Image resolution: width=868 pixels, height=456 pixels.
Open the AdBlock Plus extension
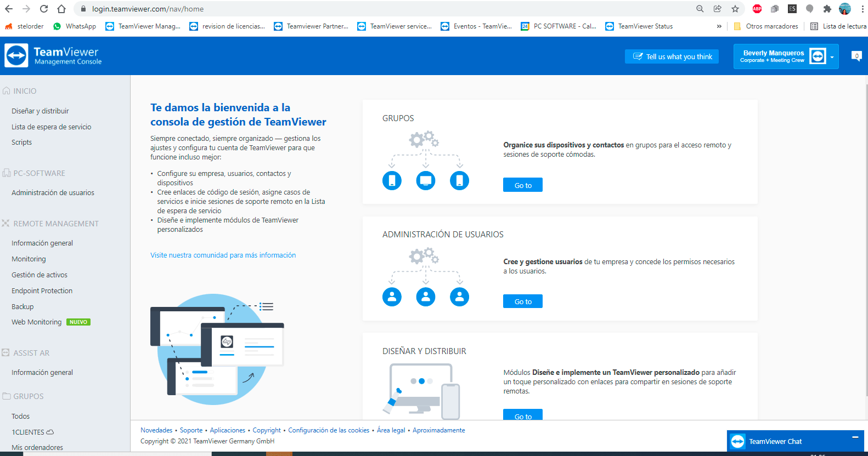click(757, 9)
